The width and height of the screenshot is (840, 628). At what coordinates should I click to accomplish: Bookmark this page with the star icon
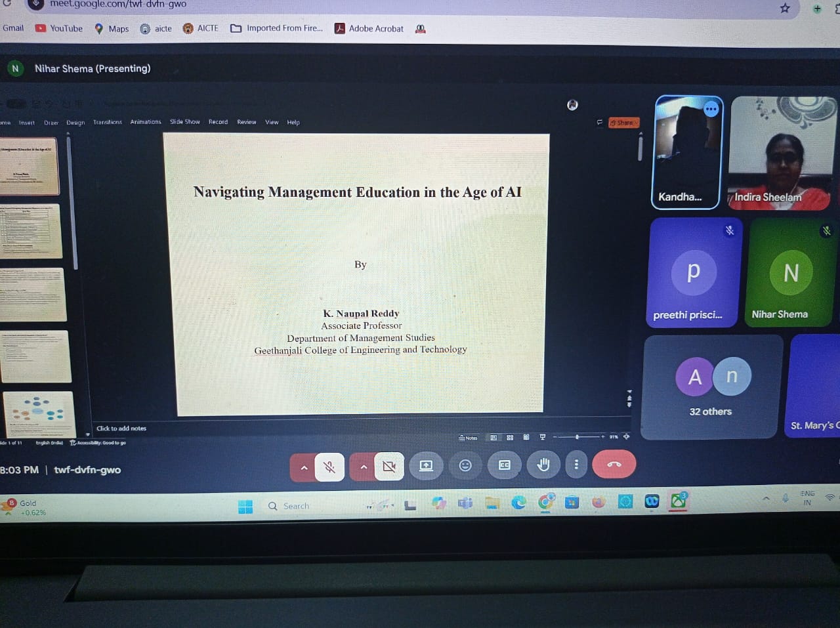point(785,8)
